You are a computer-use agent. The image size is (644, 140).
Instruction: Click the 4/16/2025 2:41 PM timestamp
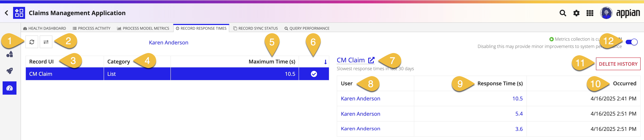pyautogui.click(x=613, y=99)
